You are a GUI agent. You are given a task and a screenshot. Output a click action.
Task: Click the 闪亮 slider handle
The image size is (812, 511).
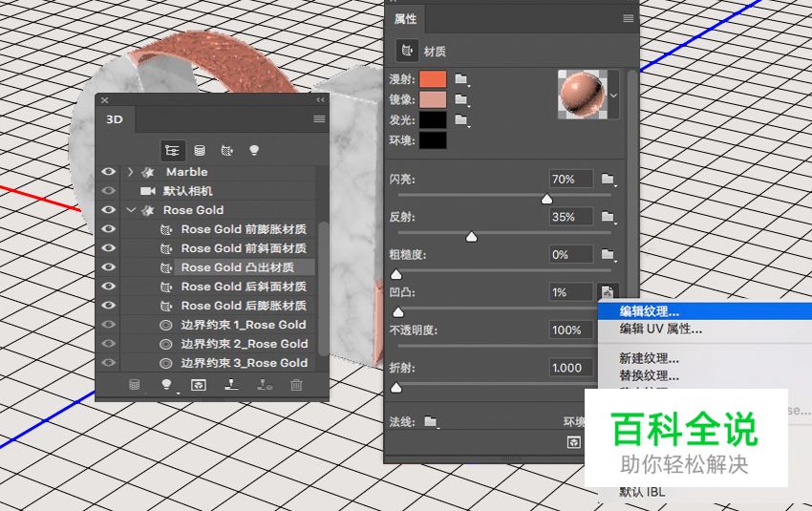[x=546, y=200]
